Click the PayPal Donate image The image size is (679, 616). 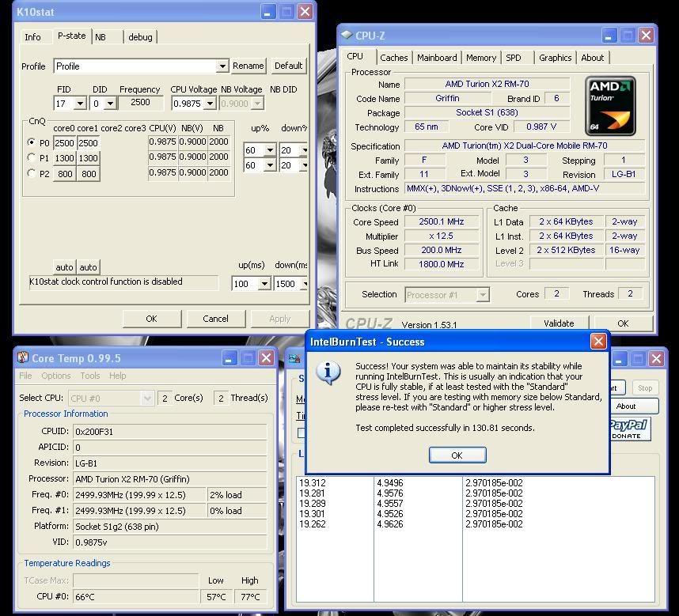tap(628, 429)
